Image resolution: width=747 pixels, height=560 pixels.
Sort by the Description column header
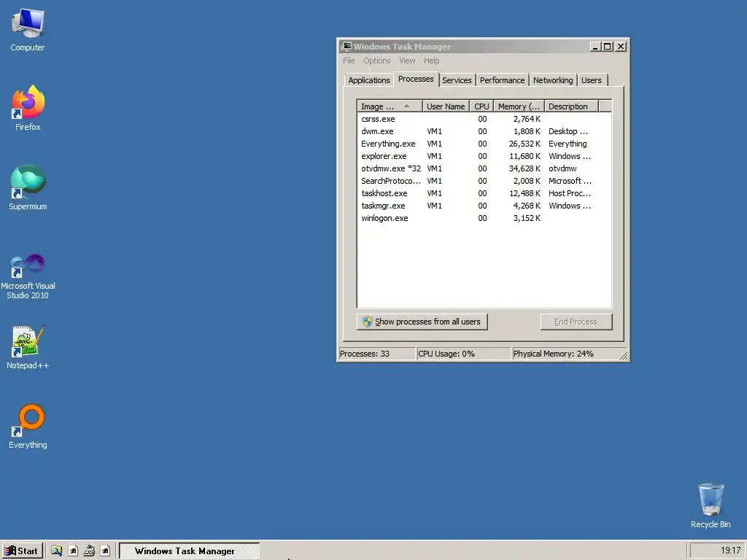click(x=571, y=106)
